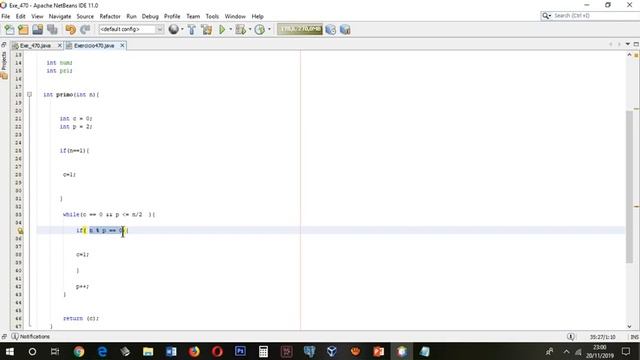Click the 'while' loop condition line

[x=109, y=214]
